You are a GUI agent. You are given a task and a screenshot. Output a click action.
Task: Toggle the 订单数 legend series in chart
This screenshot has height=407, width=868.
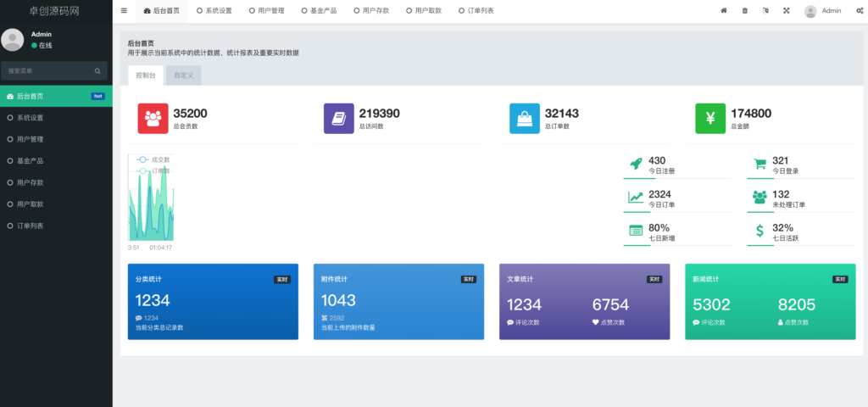(x=153, y=171)
